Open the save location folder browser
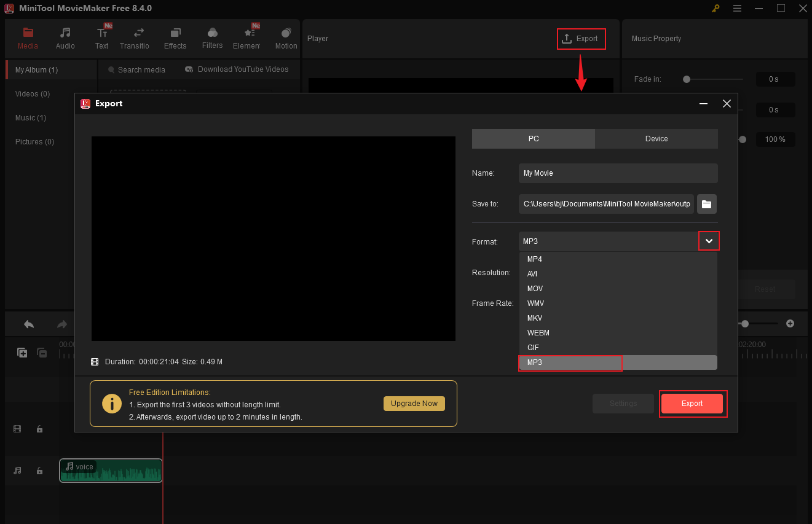The image size is (812, 524). point(706,204)
